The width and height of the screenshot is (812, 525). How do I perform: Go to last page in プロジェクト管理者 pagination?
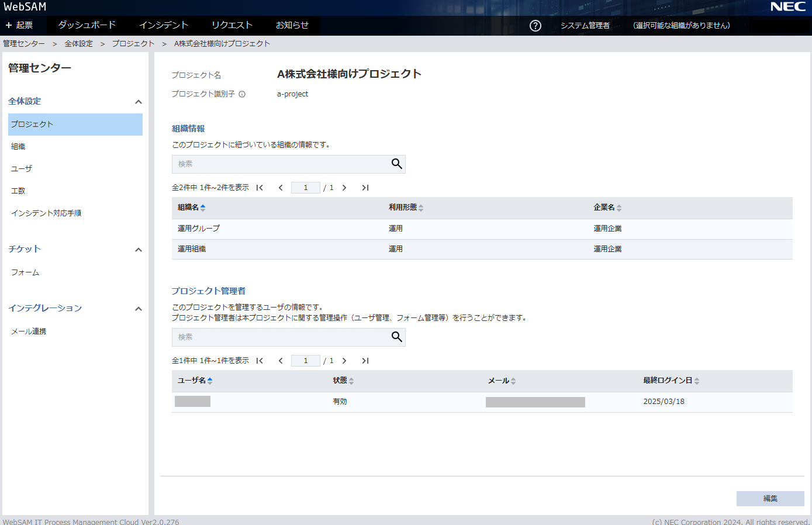click(x=365, y=361)
